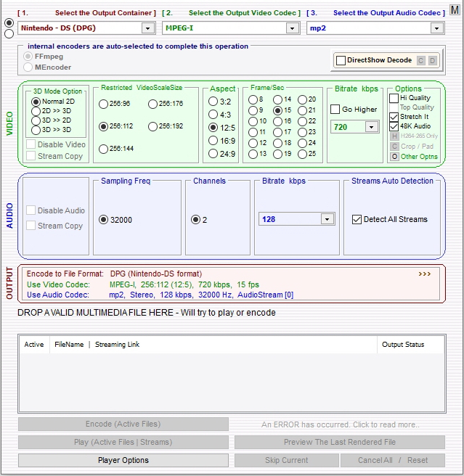This screenshot has width=464, height=476.
Task: Click the M button in top-right corner
Action: (x=455, y=9)
